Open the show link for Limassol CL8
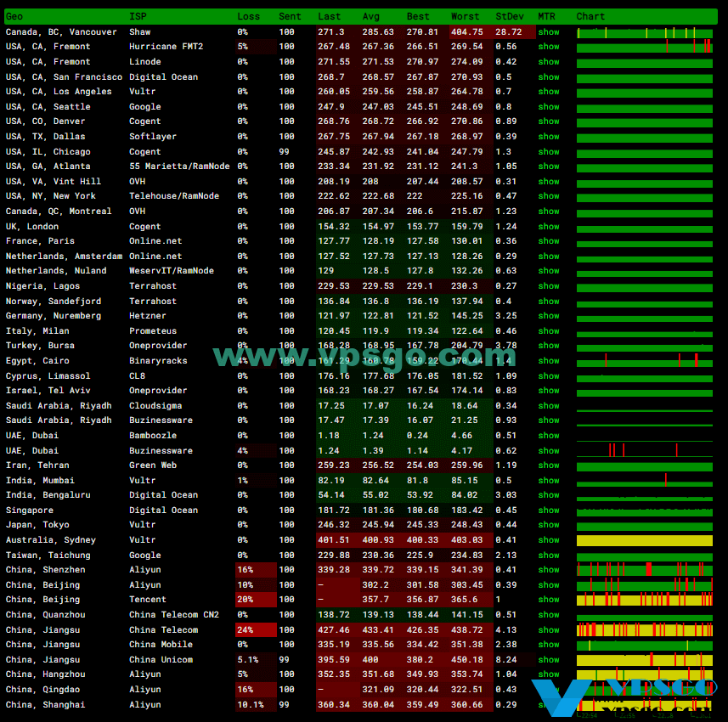The height and width of the screenshot is (722, 728). click(x=548, y=376)
